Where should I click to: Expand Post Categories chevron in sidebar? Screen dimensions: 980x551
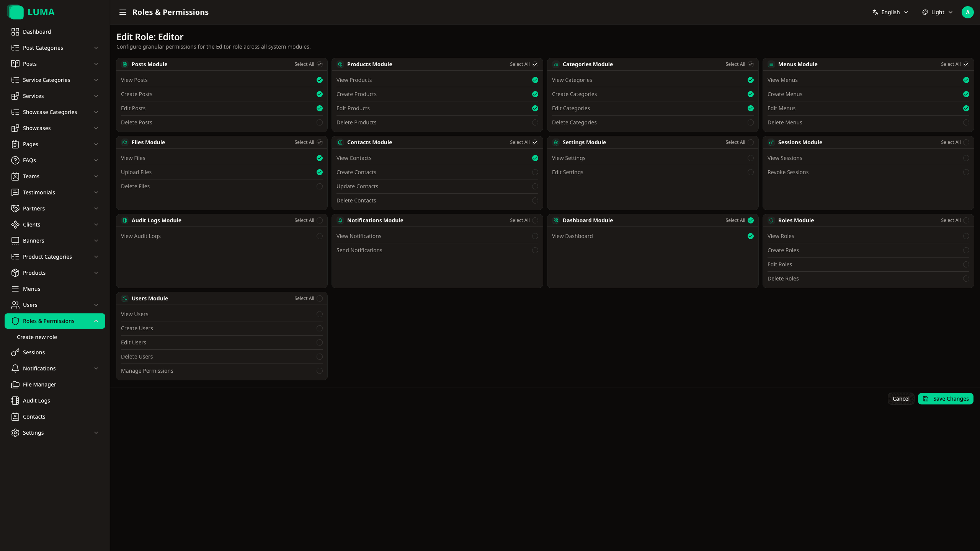96,48
